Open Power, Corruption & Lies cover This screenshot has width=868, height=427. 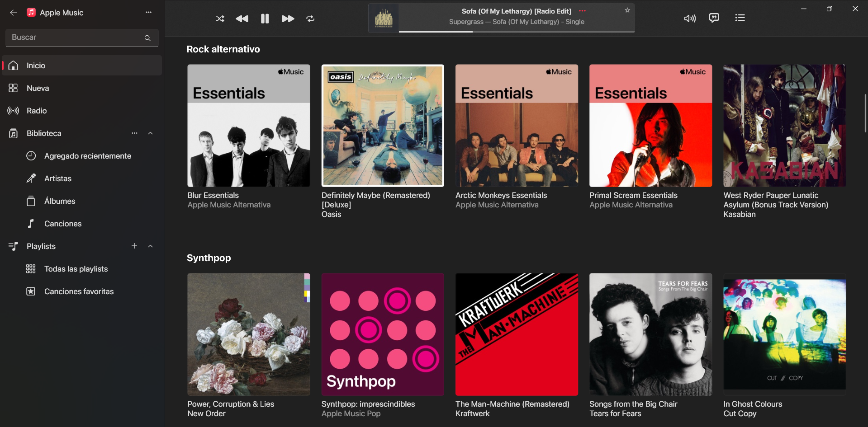(x=249, y=334)
